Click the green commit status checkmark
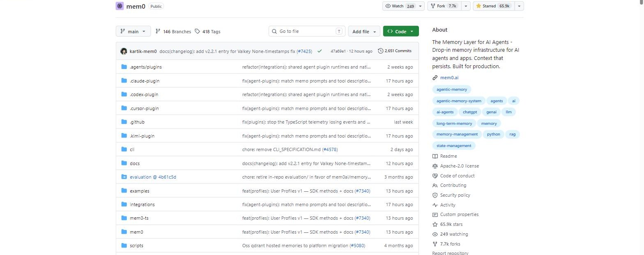Image resolution: width=644 pixels, height=255 pixels. point(320,51)
